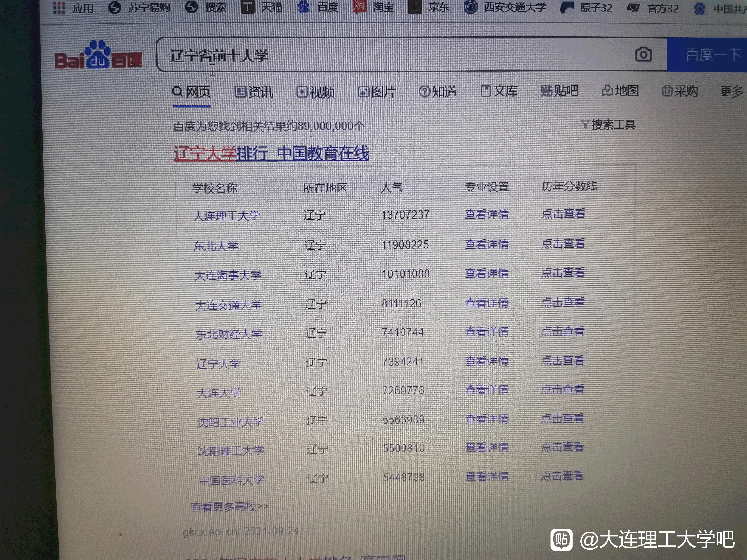The width and height of the screenshot is (747, 560).
Task: Click the 历年分数线 column header
Action: tap(569, 186)
